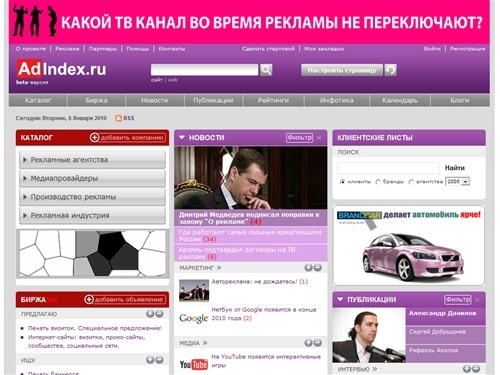Viewport: 500px width, 375px height.
Task: Click the plus button in the Маркетинг row
Action: [x=308, y=267]
